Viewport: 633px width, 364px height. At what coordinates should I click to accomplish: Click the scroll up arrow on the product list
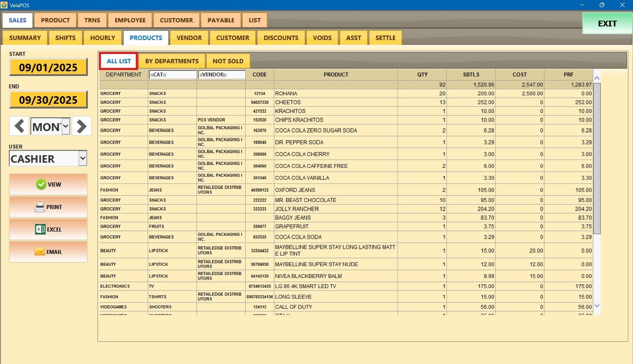point(597,78)
